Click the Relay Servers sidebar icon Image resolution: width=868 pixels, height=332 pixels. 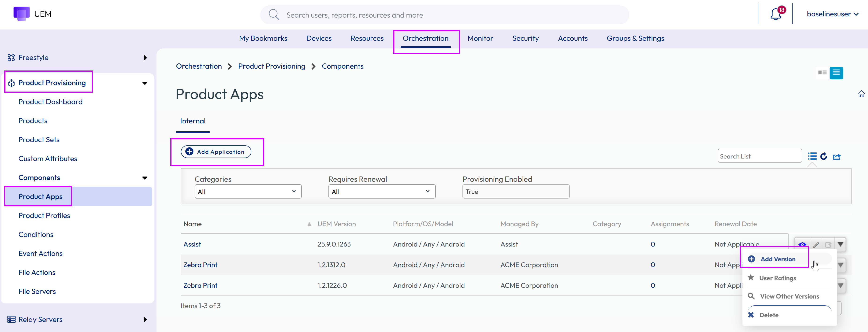(x=11, y=320)
